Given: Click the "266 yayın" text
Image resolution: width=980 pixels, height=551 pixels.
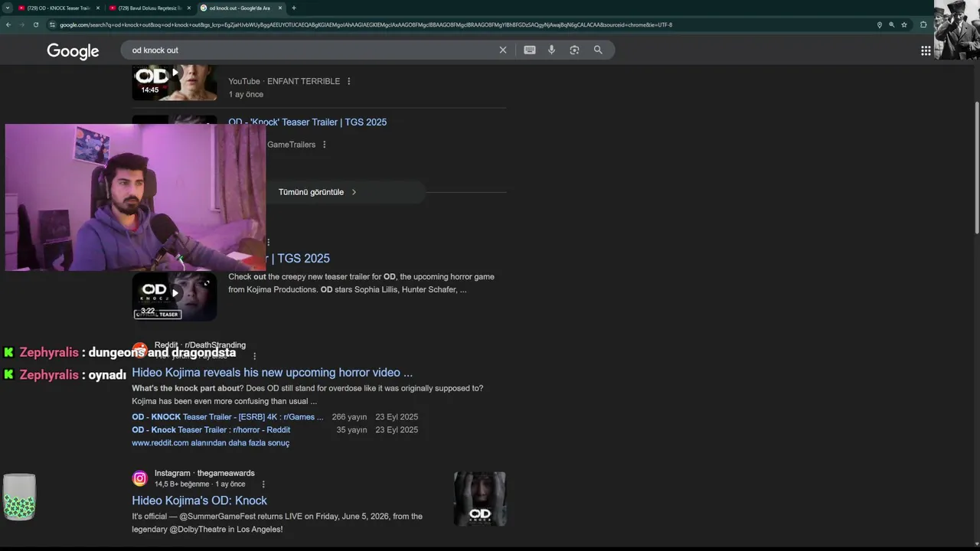Looking at the screenshot, I should pyautogui.click(x=349, y=417).
